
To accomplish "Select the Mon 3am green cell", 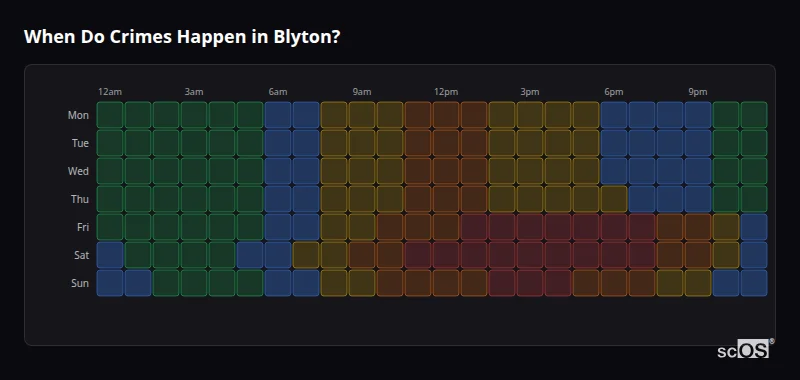I will [194, 115].
